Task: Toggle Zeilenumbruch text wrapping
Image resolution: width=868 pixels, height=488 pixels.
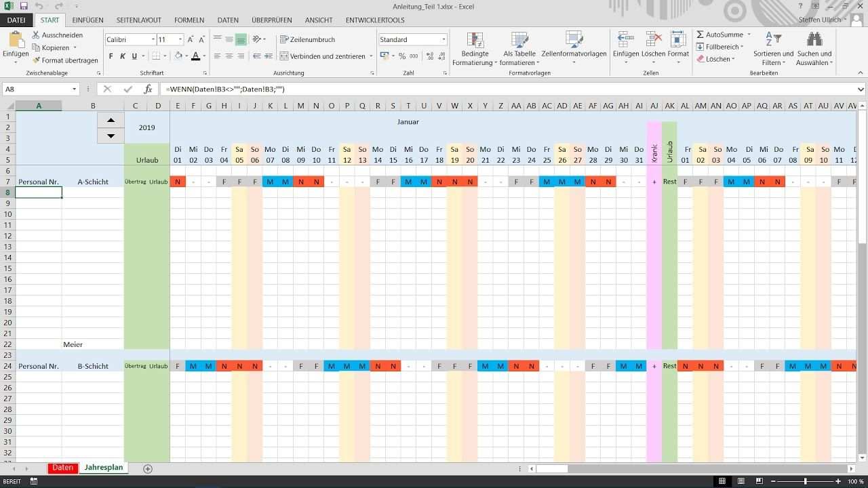Action: tap(307, 39)
